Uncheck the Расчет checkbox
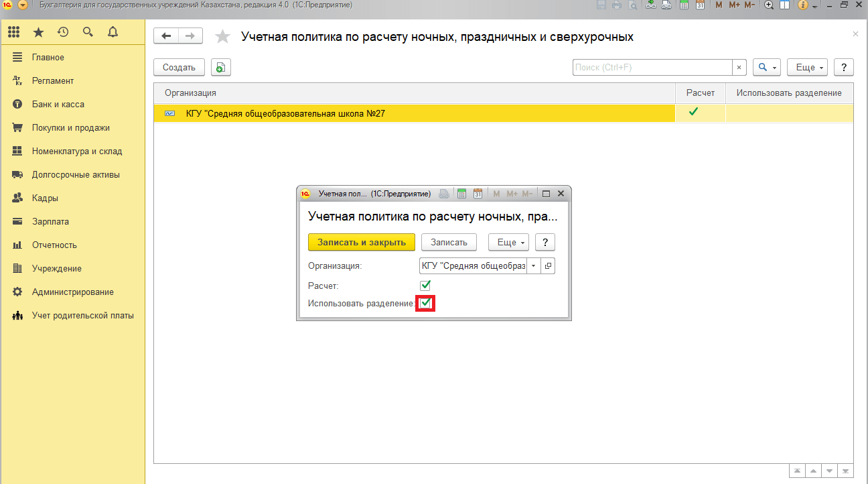868x484 pixels. tap(425, 286)
